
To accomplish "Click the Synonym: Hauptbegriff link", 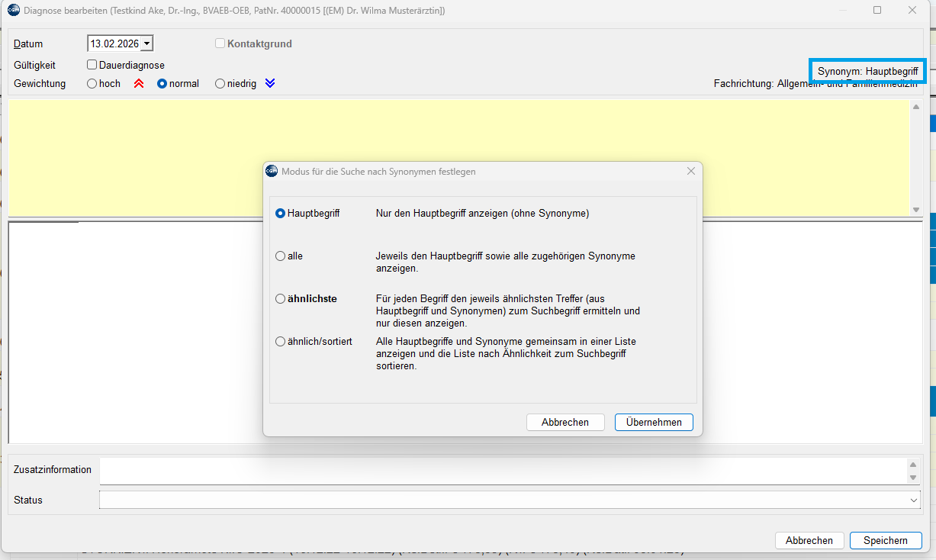I will pos(867,71).
